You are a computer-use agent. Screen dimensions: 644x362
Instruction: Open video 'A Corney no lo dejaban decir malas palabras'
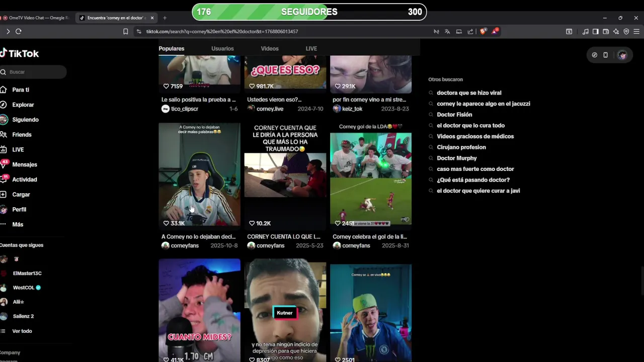(x=200, y=176)
